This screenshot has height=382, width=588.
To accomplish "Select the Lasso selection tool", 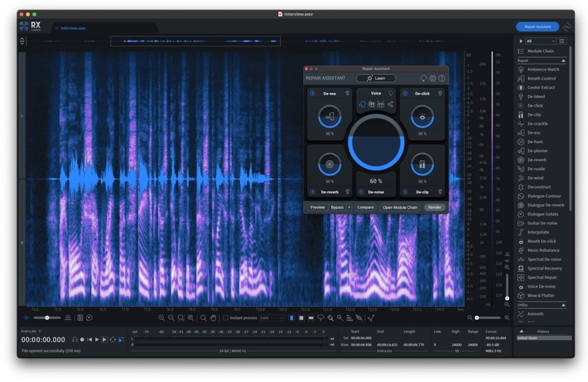I will (321, 318).
